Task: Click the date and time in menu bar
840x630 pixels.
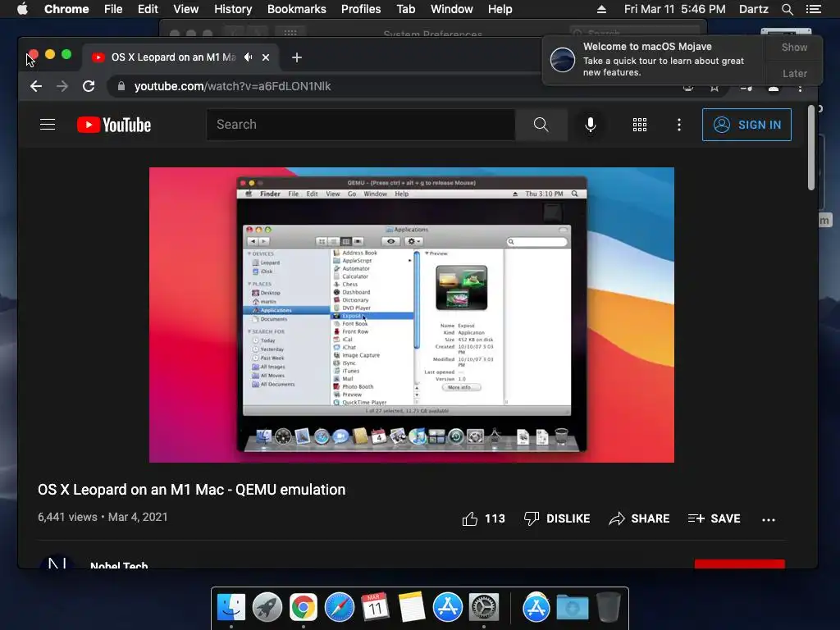Action: pyautogui.click(x=674, y=9)
